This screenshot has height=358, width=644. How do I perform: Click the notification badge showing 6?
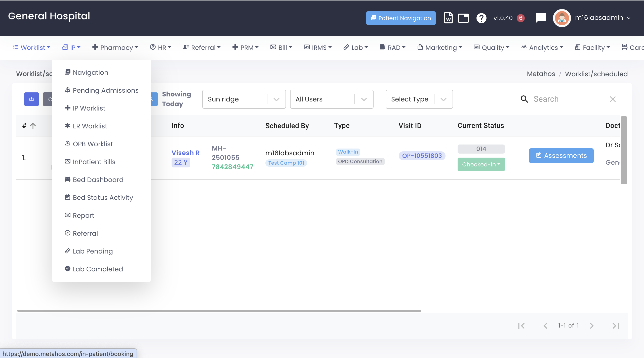(x=520, y=18)
